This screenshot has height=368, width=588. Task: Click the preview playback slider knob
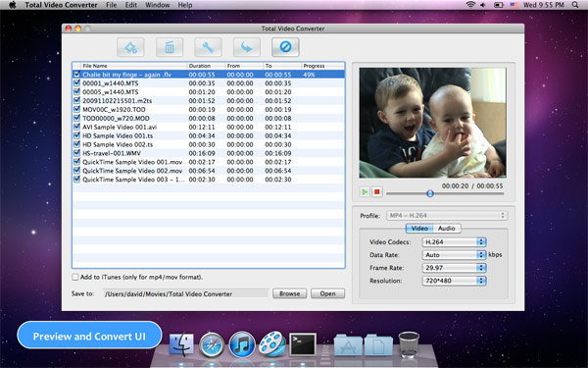pos(430,193)
